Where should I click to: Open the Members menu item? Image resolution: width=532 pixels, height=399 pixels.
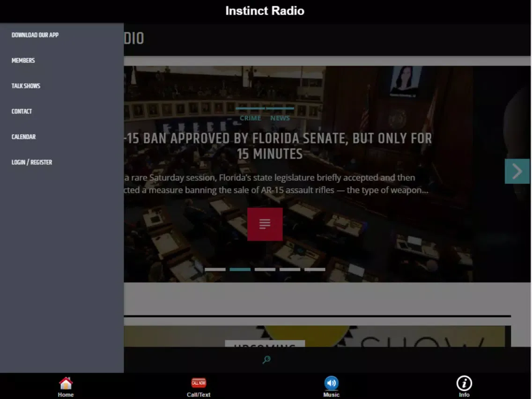(x=23, y=60)
